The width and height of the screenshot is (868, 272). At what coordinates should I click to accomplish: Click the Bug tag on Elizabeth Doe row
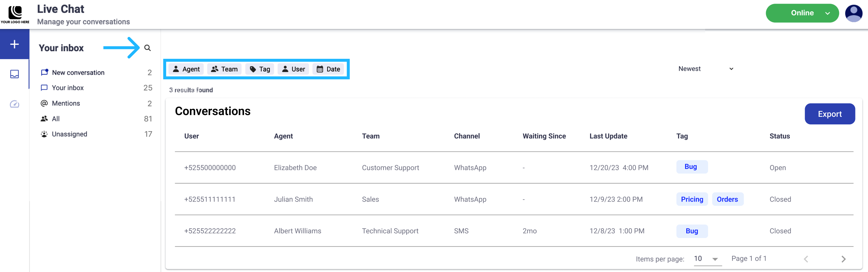click(692, 166)
